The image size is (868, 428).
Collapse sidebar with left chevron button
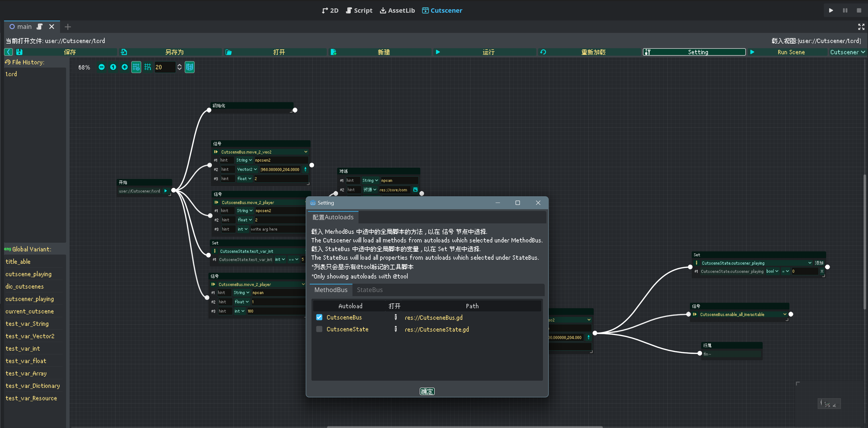(8, 52)
